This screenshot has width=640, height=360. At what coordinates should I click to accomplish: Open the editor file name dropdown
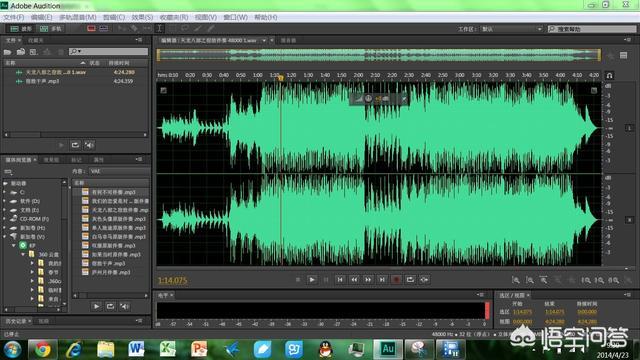(x=264, y=40)
